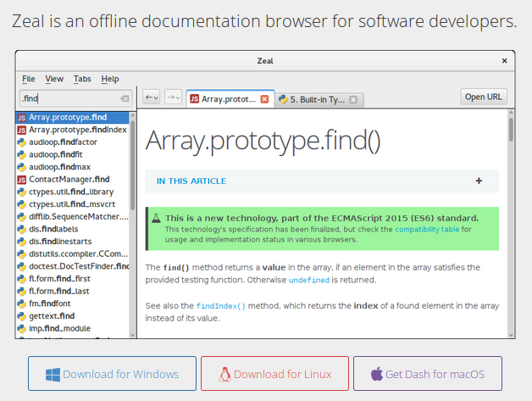Image resolution: width=532 pixels, height=401 pixels.
Task: Click the results list scrollbar thumb
Action: [x=133, y=164]
